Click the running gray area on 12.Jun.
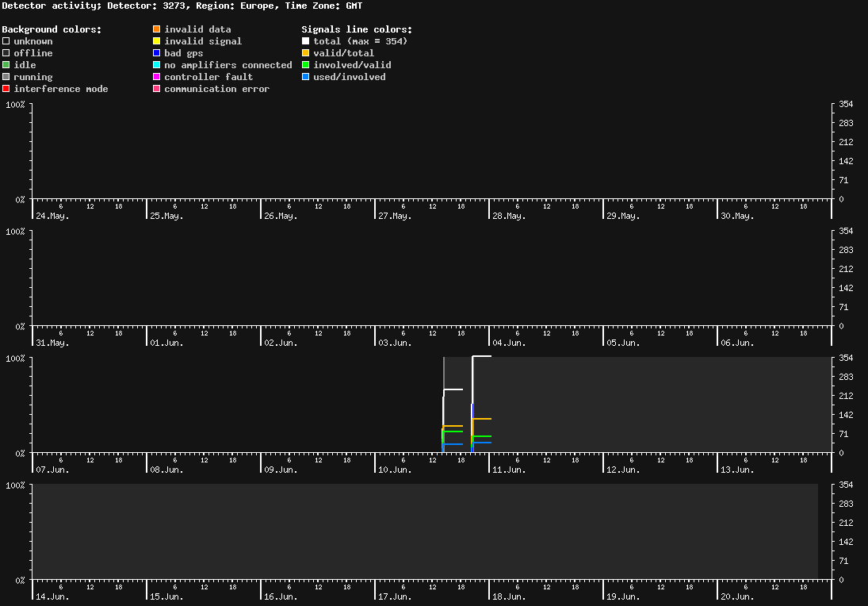Image resolution: width=868 pixels, height=606 pixels. [660, 405]
